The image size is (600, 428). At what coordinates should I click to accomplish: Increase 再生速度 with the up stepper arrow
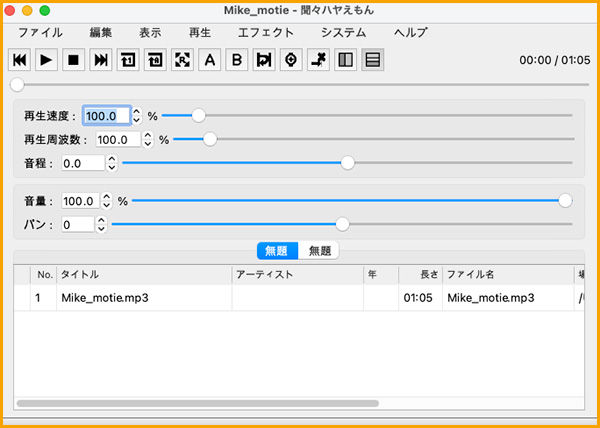tap(137, 112)
